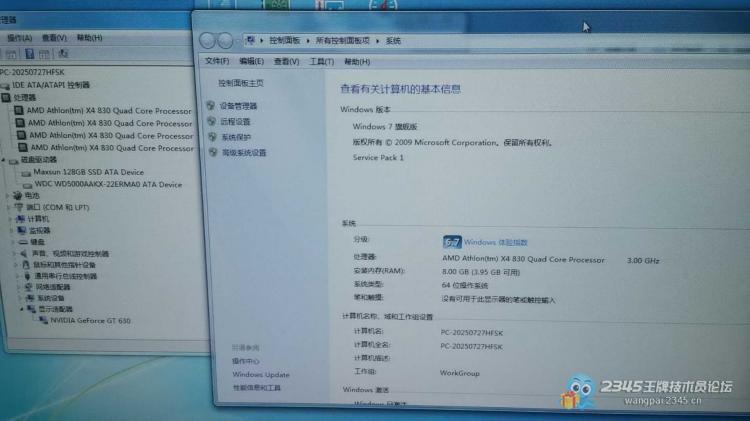The width and height of the screenshot is (750, 421).
Task: Open the 帮助(H) menu in System window
Action: [357, 62]
